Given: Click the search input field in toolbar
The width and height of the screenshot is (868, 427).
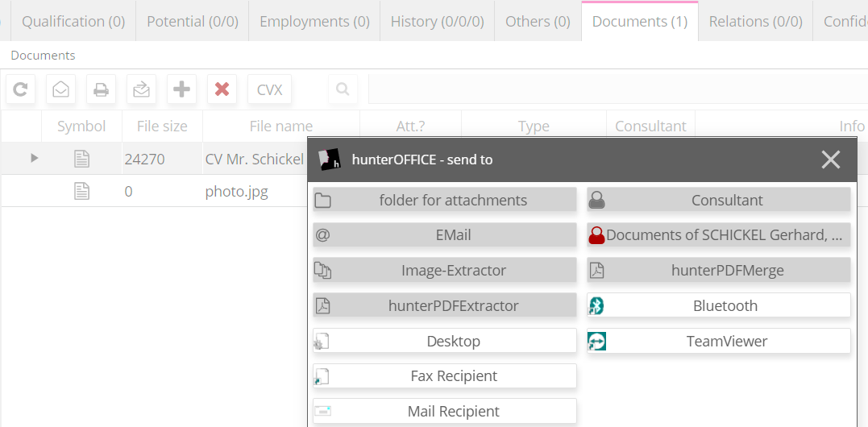Looking at the screenshot, I should tap(618, 89).
